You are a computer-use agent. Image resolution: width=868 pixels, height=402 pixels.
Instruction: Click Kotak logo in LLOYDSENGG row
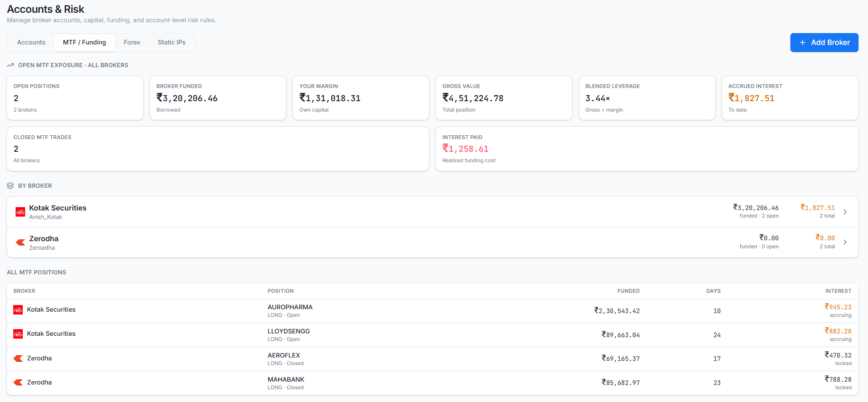point(18,334)
